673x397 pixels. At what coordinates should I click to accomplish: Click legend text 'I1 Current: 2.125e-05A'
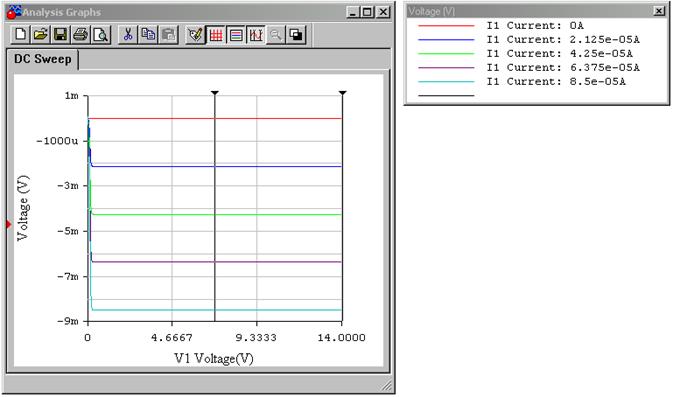pos(563,39)
